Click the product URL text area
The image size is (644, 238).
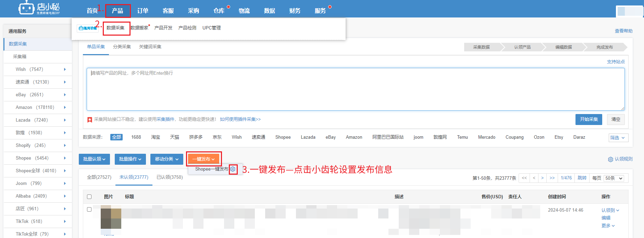click(356, 89)
